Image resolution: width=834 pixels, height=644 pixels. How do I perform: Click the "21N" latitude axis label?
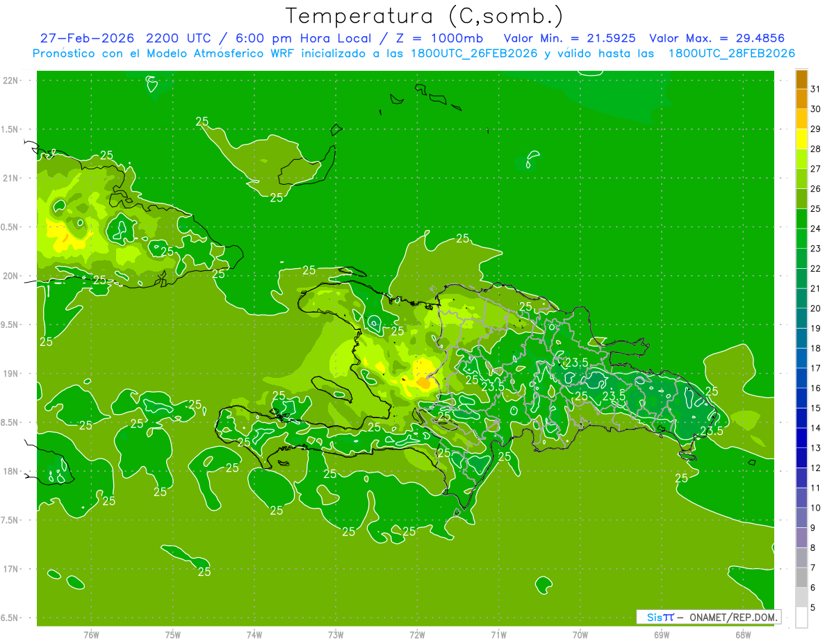10,179
